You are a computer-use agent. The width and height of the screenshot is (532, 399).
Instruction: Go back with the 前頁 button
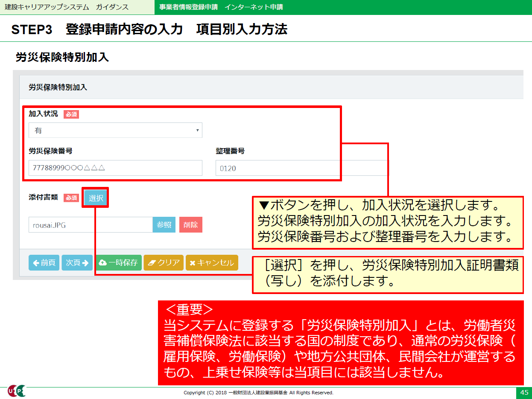click(x=44, y=263)
